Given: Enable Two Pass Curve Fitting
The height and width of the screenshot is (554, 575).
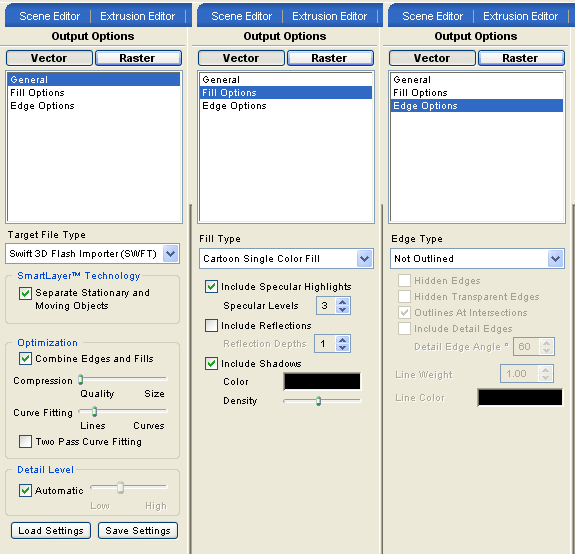Looking at the screenshot, I should pos(25,441).
